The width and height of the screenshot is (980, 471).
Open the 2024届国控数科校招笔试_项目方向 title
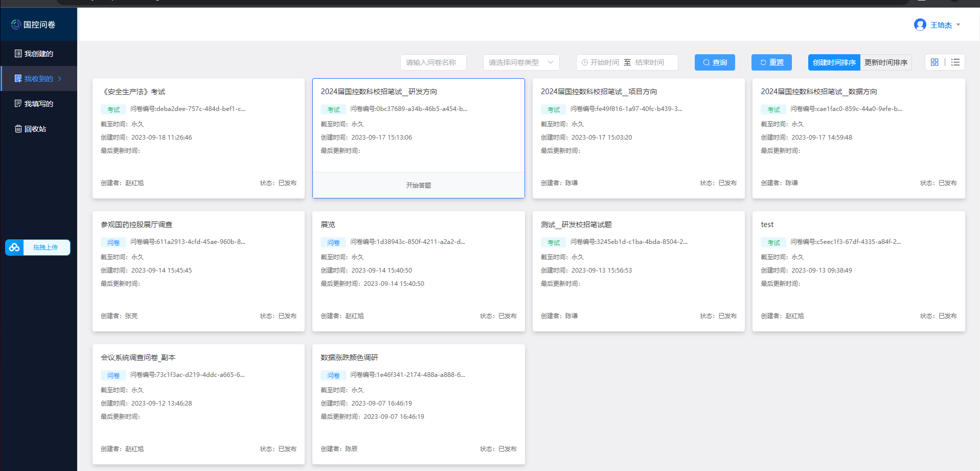[599, 92]
